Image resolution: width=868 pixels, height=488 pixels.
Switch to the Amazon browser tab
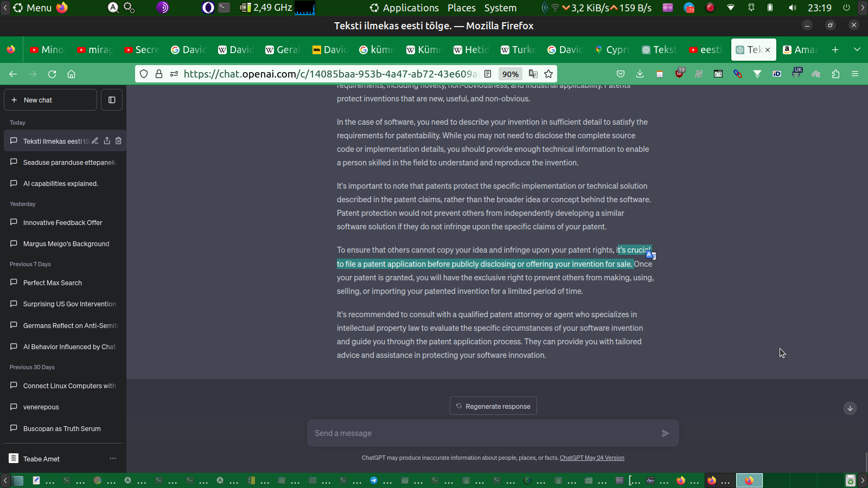(x=801, y=49)
